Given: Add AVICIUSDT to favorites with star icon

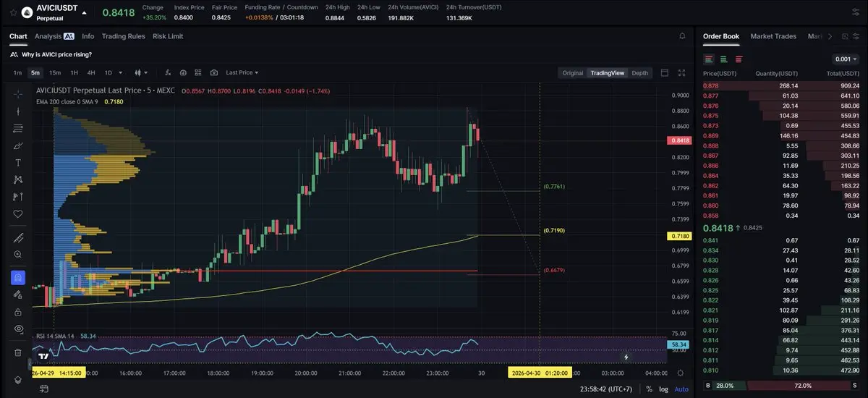Looking at the screenshot, I should (x=14, y=12).
